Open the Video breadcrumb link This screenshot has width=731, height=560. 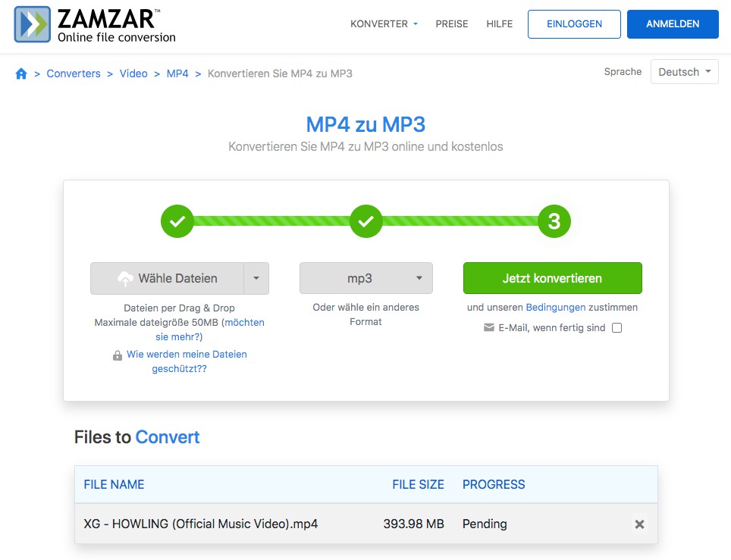pyautogui.click(x=133, y=74)
